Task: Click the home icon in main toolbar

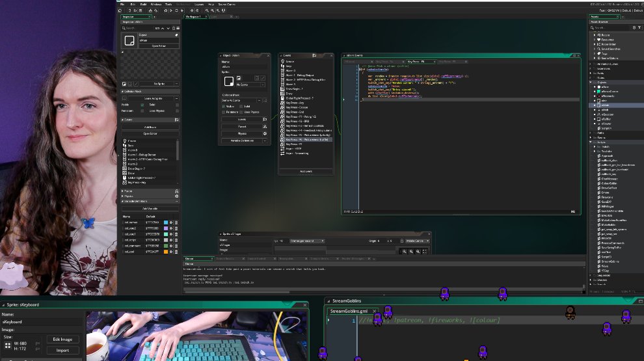Action: pyautogui.click(x=120, y=10)
